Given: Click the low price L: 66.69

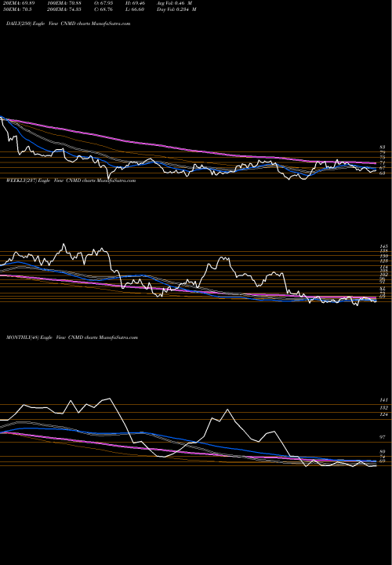Looking at the screenshot, I should pyautogui.click(x=135, y=9).
